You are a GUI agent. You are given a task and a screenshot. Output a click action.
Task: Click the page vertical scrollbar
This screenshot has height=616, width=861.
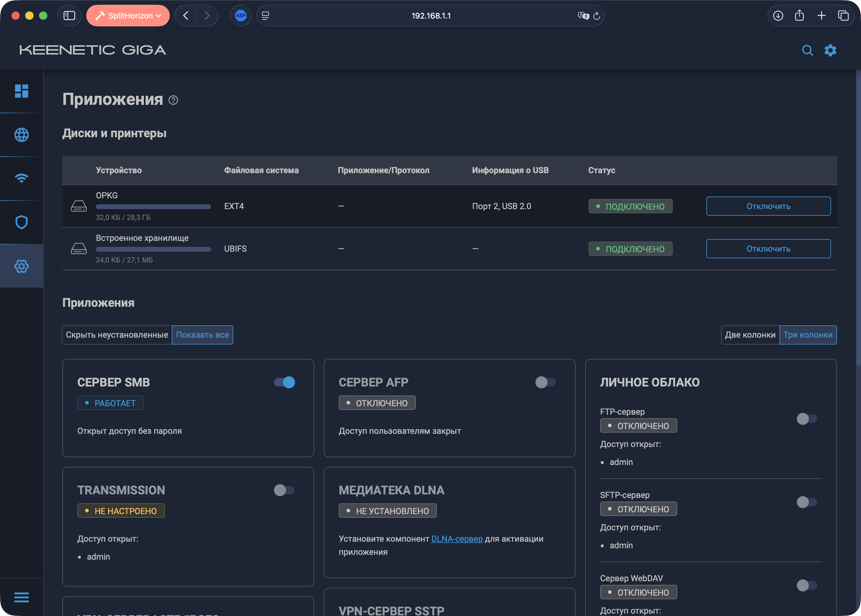(x=858, y=218)
